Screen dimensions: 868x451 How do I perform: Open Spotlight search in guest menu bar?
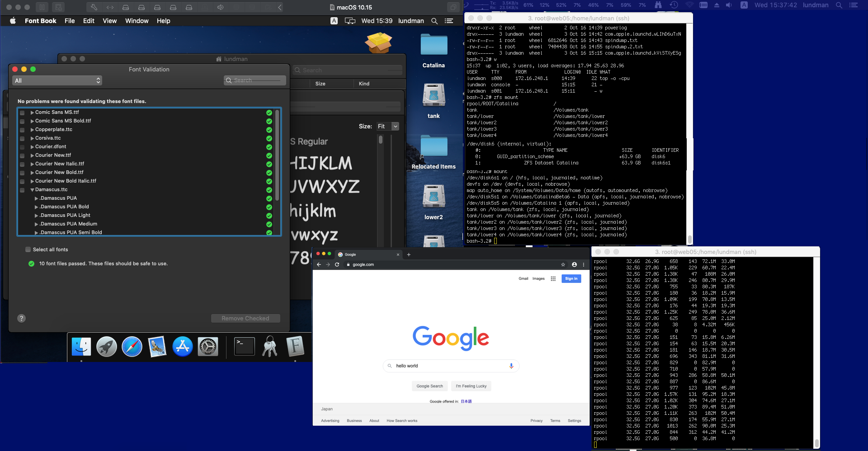click(x=434, y=21)
